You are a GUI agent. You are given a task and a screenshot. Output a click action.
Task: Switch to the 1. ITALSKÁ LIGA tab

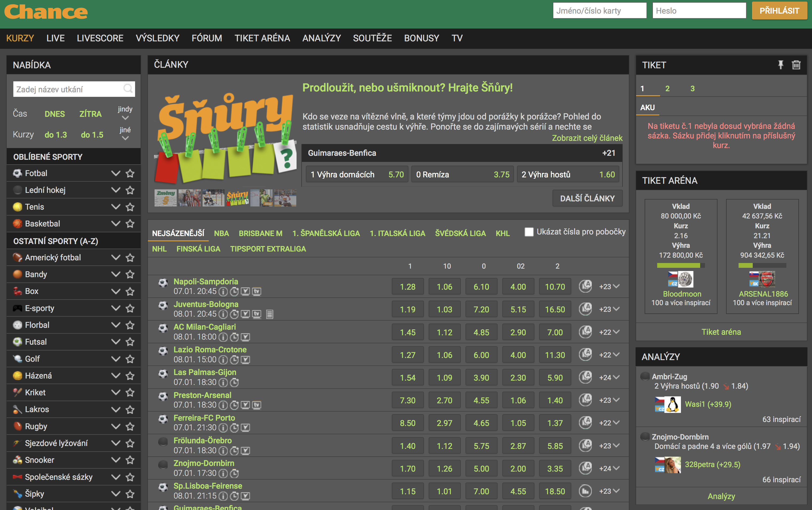point(397,233)
